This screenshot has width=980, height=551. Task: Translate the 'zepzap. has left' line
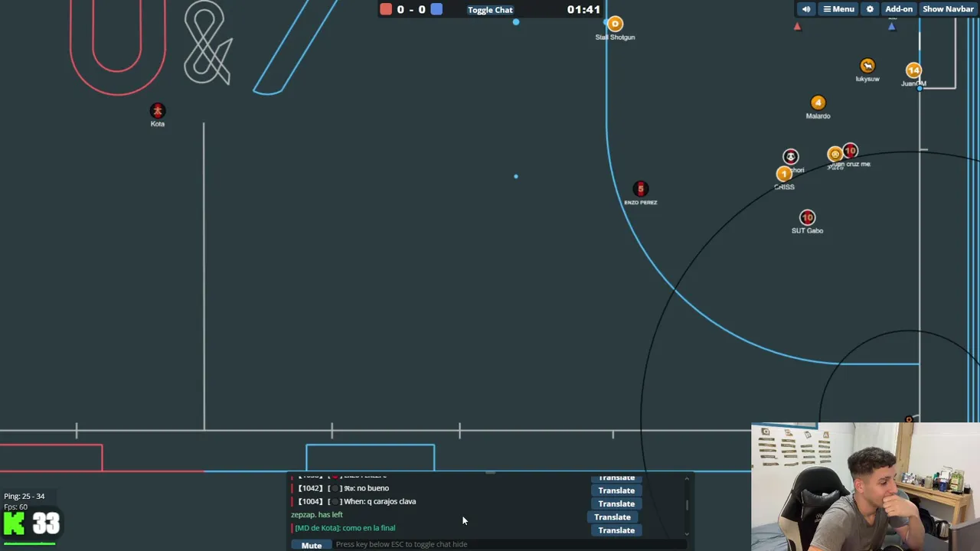tap(612, 517)
